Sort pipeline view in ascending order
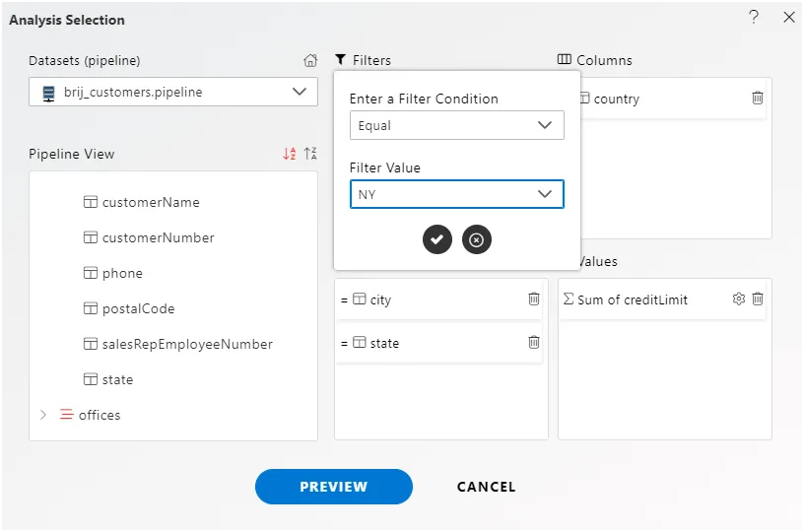The image size is (804, 532). click(x=289, y=154)
